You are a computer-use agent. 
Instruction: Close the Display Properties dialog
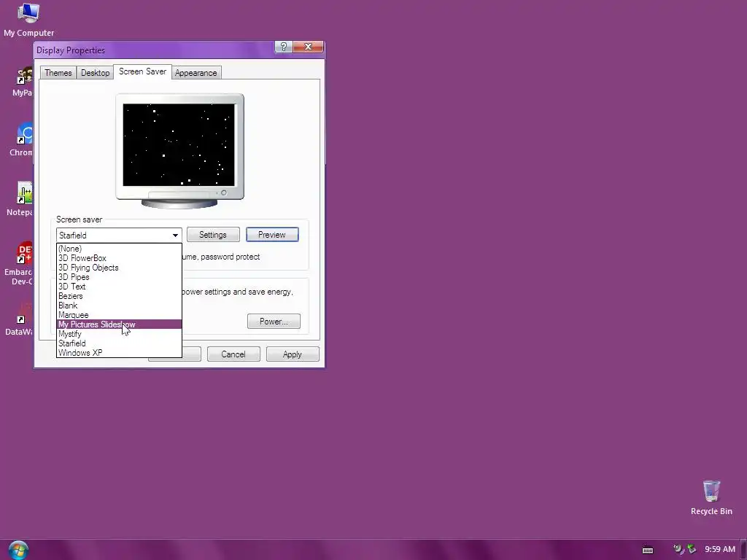(x=309, y=47)
